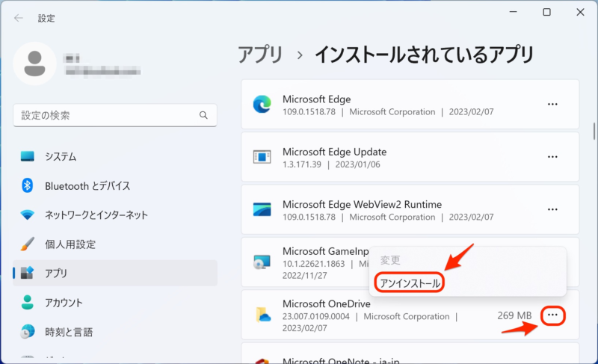The height and width of the screenshot is (364, 598).
Task: Open more options for Microsoft Edge
Action: pyautogui.click(x=552, y=104)
